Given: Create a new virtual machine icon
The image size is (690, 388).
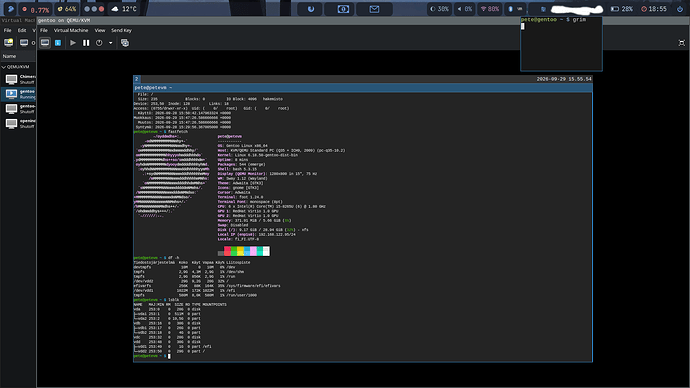Looking at the screenshot, I should click(9, 43).
